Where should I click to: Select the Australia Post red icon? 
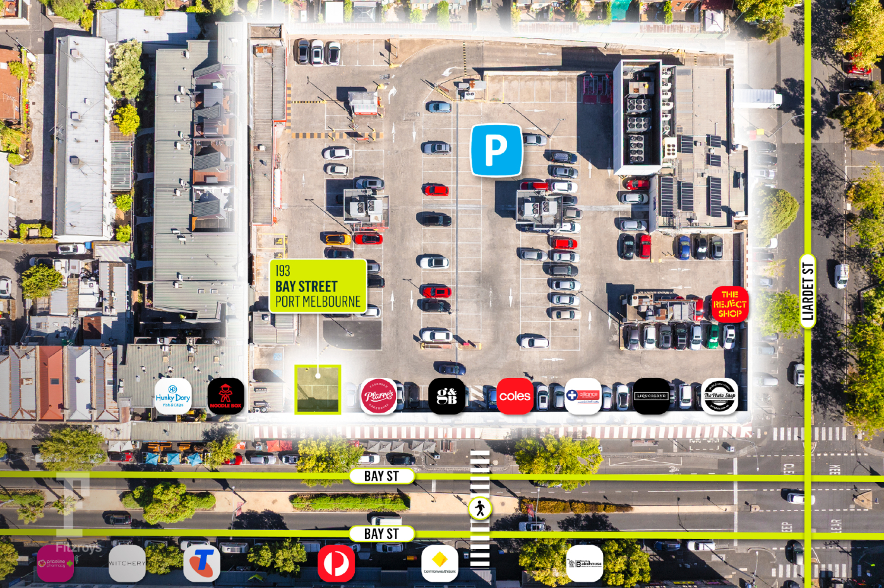(336, 563)
